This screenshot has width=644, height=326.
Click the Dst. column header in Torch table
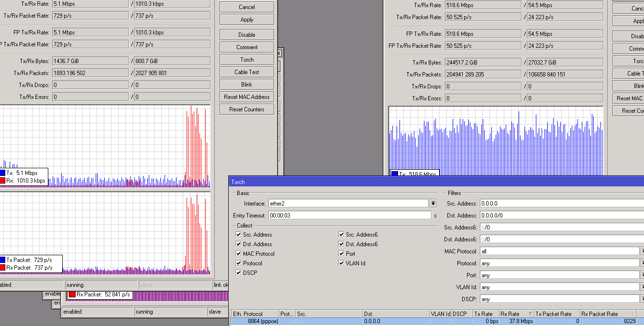tap(396, 314)
